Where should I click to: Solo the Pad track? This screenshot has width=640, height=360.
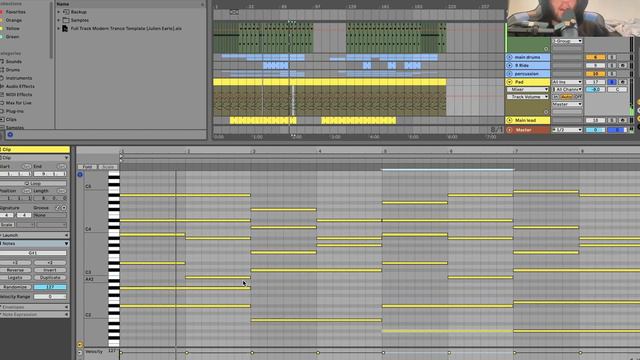(x=611, y=82)
